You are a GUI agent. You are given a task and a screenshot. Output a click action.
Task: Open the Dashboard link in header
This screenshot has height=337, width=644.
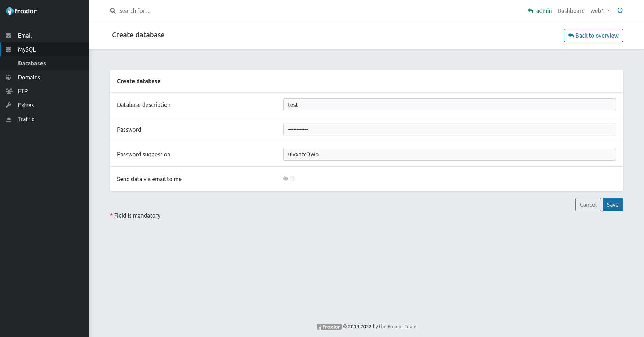571,11
